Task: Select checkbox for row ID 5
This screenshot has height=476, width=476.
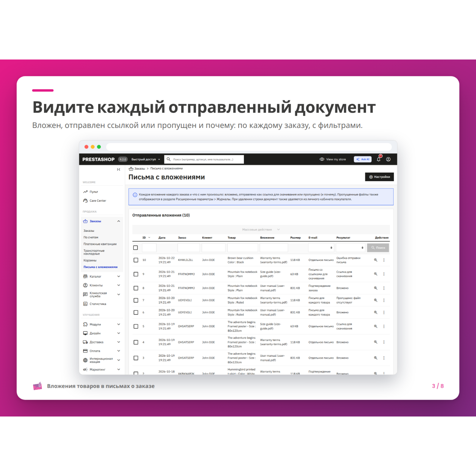Action: [136, 326]
